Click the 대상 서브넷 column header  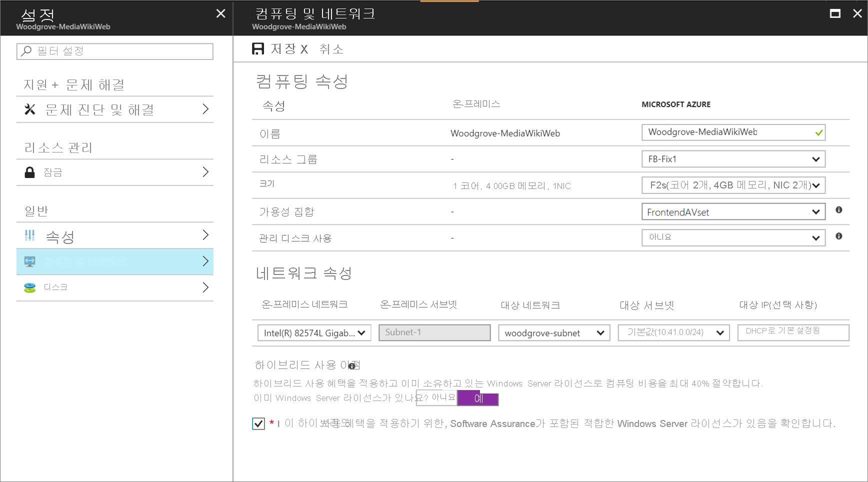coord(647,305)
